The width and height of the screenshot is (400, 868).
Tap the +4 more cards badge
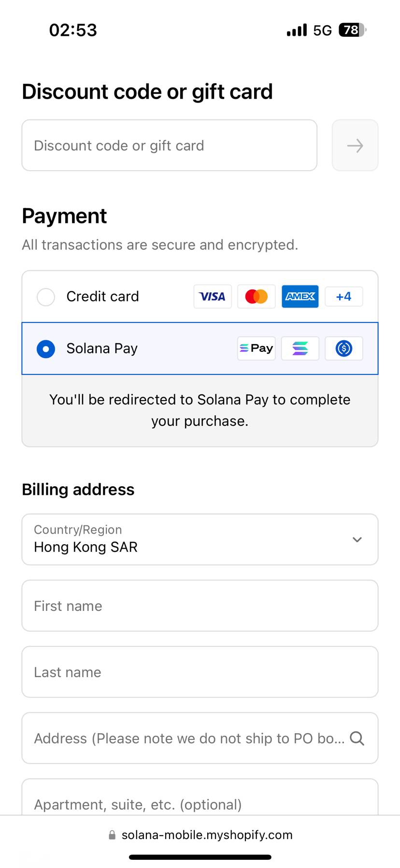(343, 296)
